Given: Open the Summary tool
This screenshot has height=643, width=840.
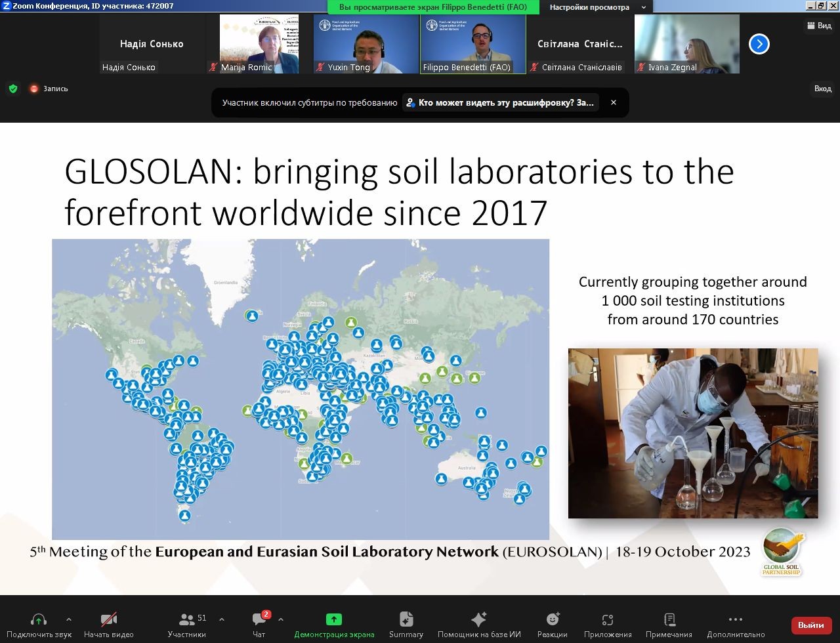Looking at the screenshot, I should point(406,625).
